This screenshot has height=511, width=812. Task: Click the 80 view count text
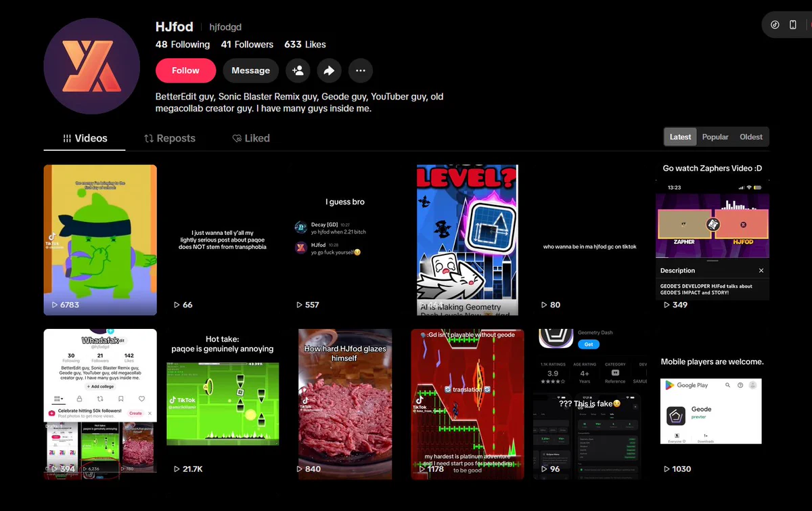click(556, 305)
